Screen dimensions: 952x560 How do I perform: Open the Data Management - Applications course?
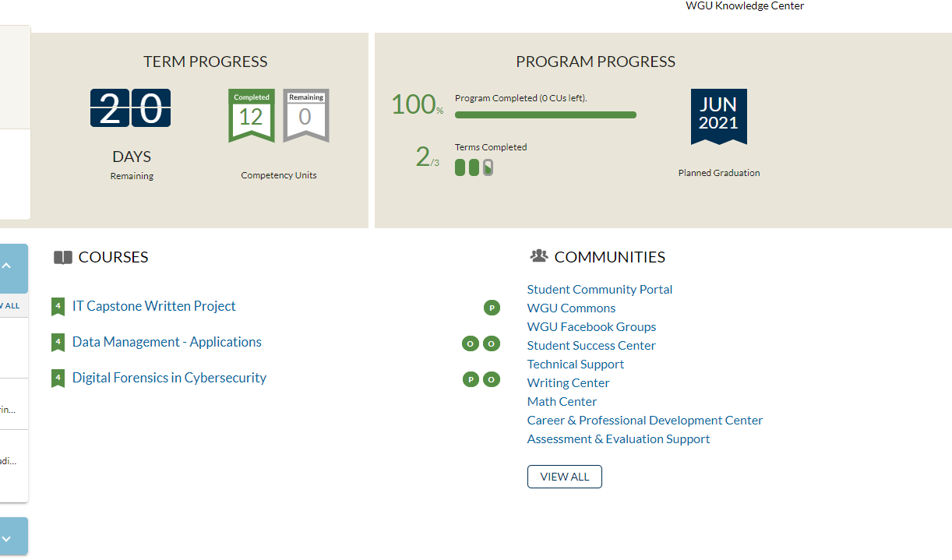click(x=167, y=342)
